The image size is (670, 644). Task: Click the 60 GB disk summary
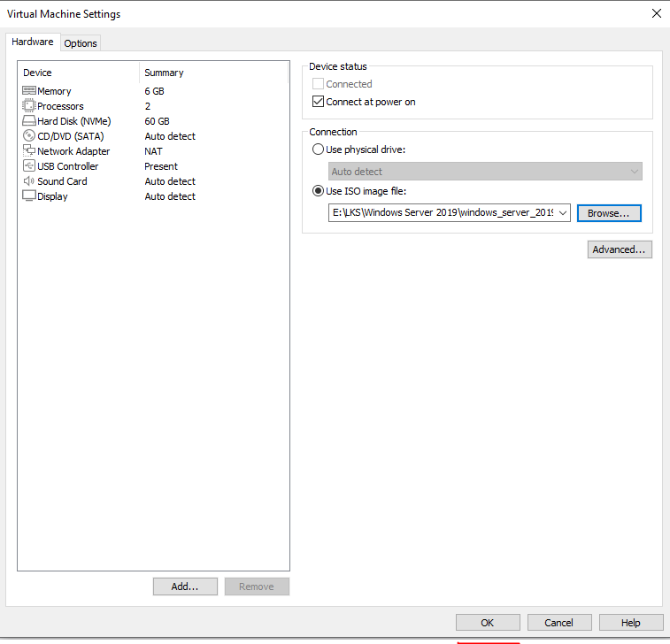(157, 121)
